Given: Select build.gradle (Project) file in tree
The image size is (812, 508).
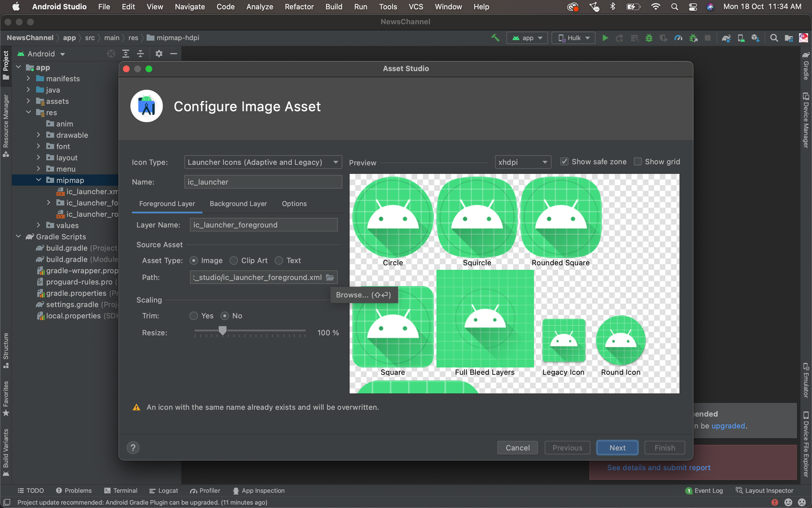Looking at the screenshot, I should coord(76,248).
